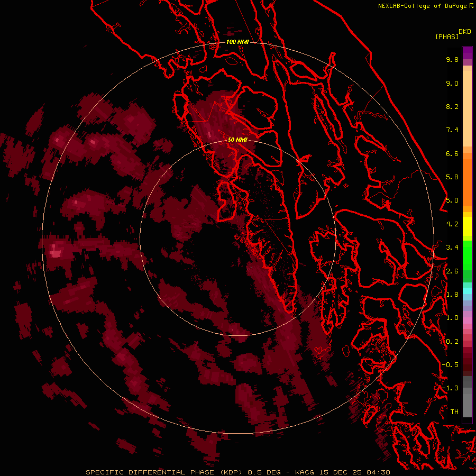This screenshot has height=476, width=476.
Task: Click the cyan segment of the color bar
Action: pyautogui.click(x=467, y=291)
